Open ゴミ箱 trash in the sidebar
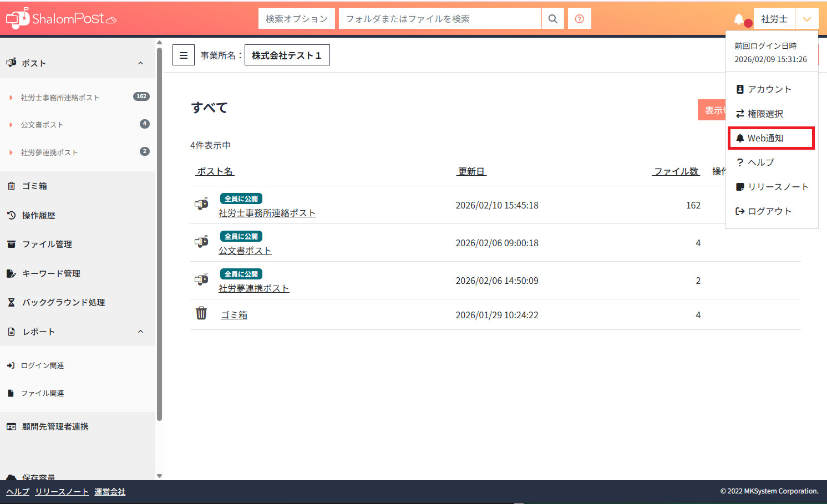 (x=34, y=186)
